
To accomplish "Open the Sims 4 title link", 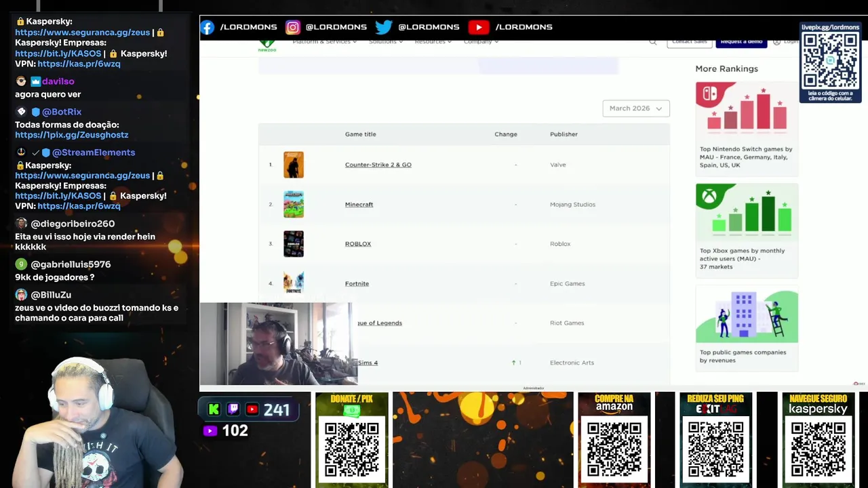I will coord(368,363).
